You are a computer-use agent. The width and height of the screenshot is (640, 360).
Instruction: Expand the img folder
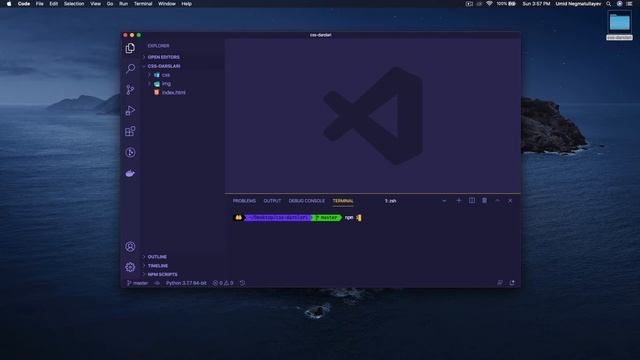[183, 84]
